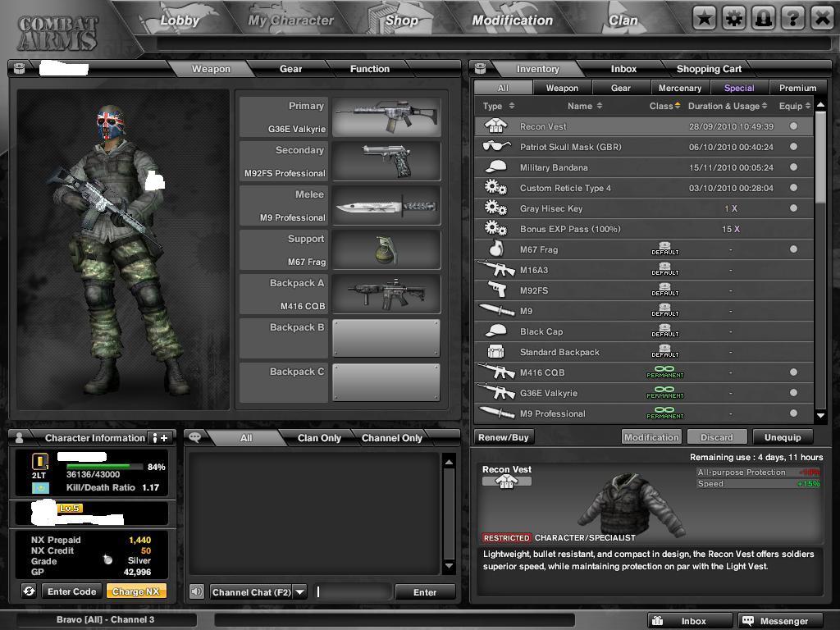Click the M67 Frag grenade icon in list
Image resolution: width=840 pixels, height=630 pixels.
pos(496,249)
